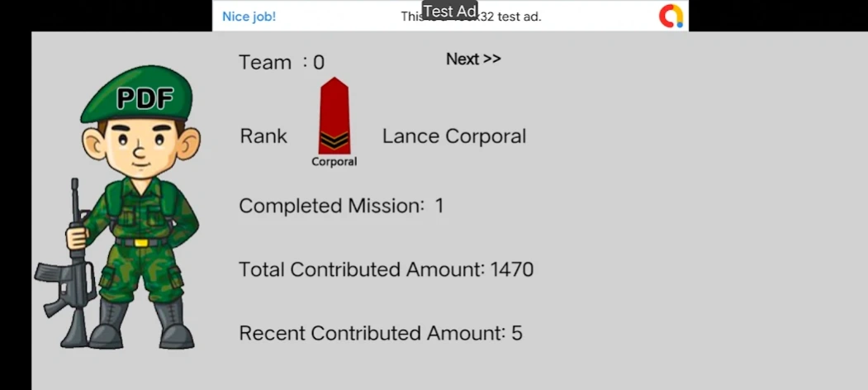Click the Next >> button

tap(473, 59)
